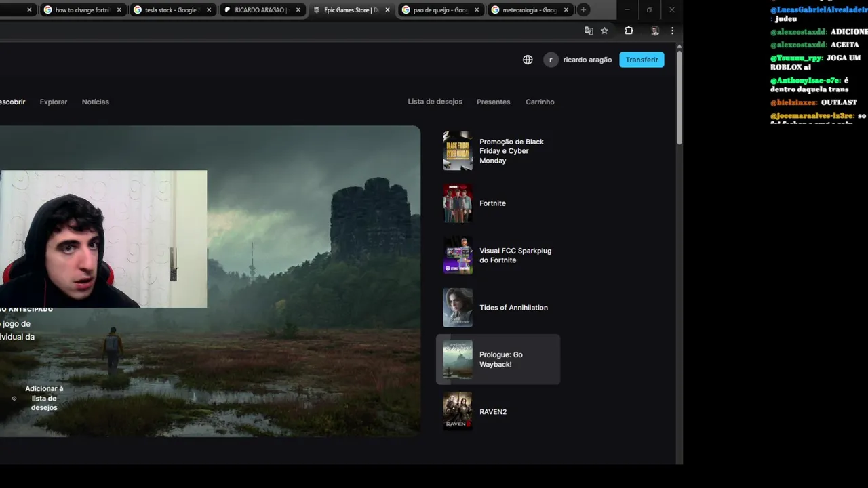Go to the Explorar tab
This screenshot has height=488, width=868.
coord(54,102)
